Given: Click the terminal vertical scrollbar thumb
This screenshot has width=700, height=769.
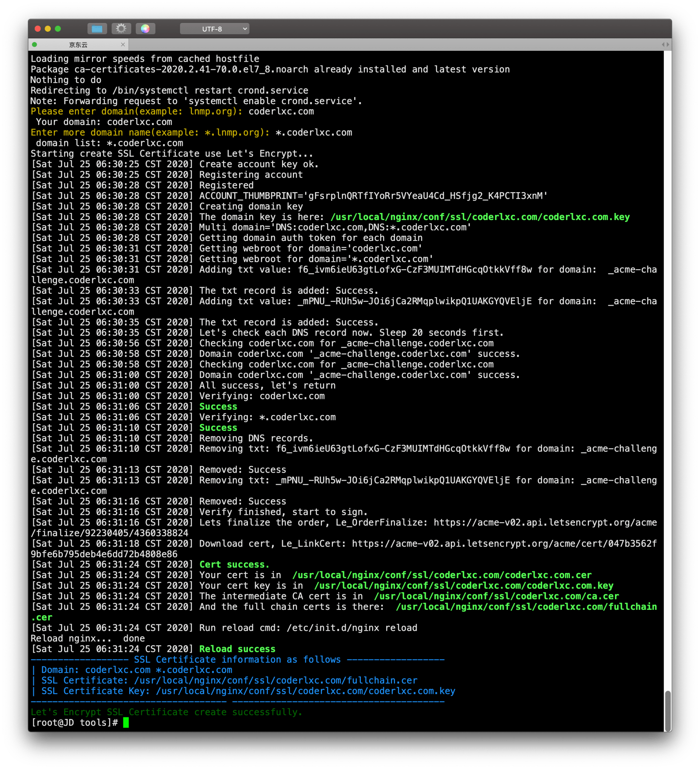Looking at the screenshot, I should click(x=668, y=711).
